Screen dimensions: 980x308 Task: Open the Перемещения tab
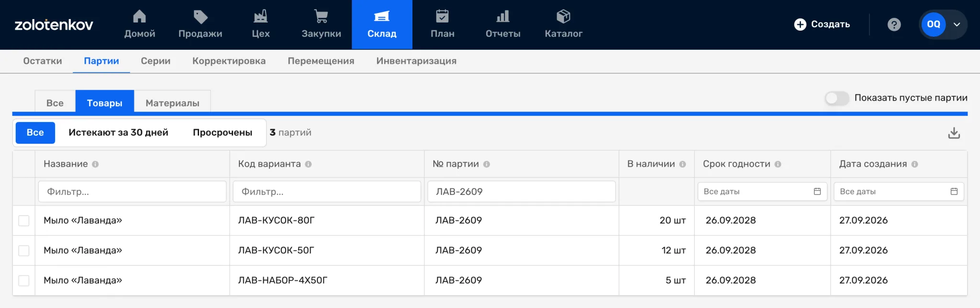tap(321, 61)
